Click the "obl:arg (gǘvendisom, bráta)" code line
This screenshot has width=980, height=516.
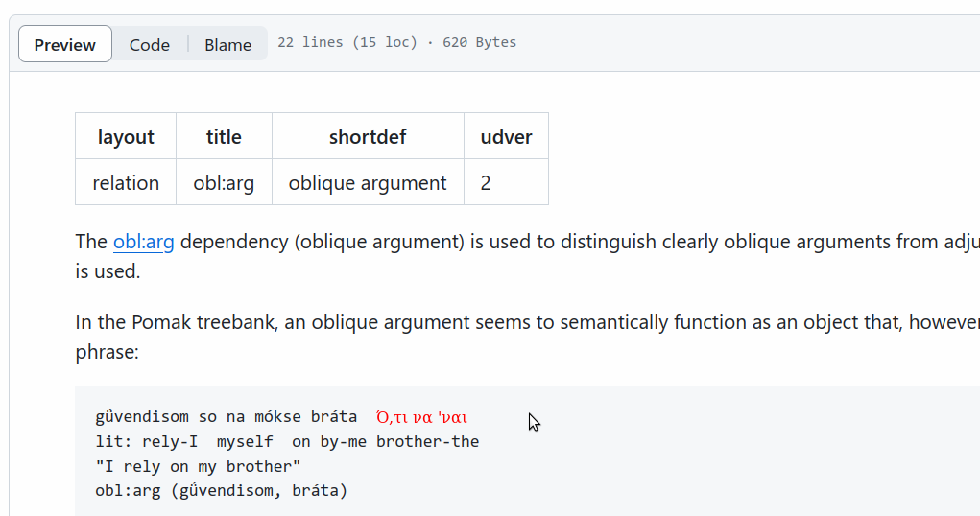click(x=221, y=491)
